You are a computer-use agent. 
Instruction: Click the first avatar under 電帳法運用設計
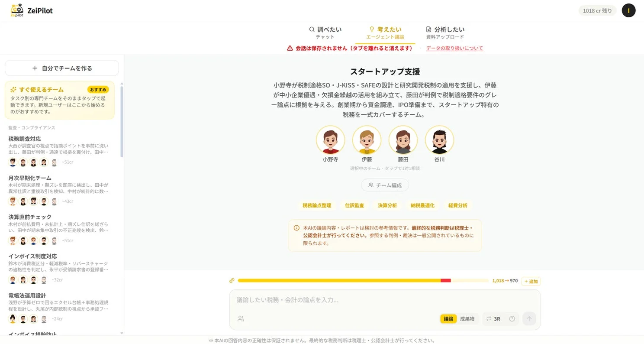coord(13,319)
